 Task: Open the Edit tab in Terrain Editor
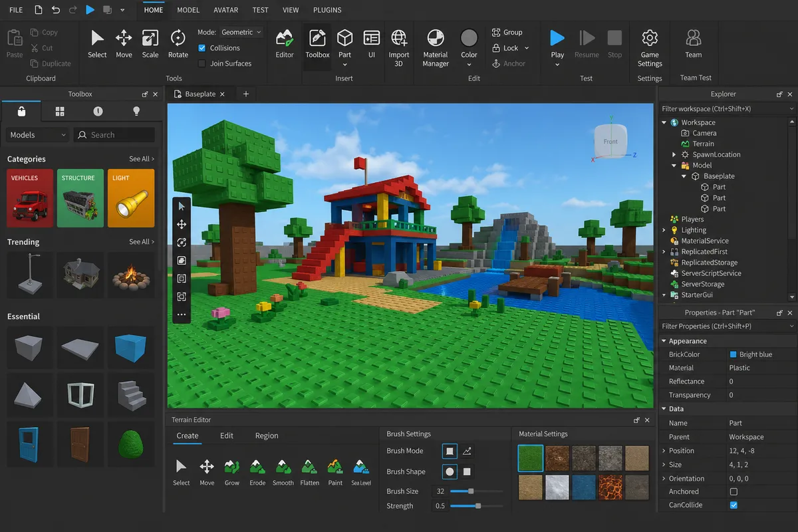(227, 436)
